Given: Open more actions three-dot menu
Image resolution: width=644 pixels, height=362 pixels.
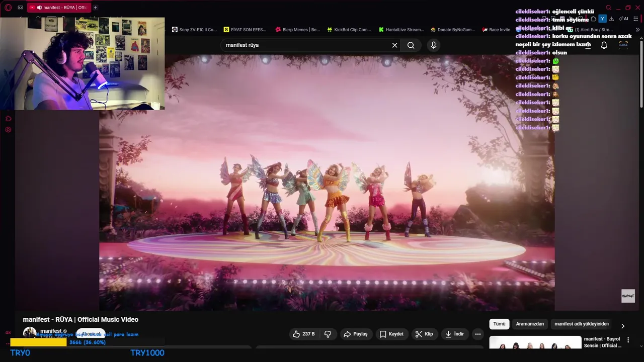Looking at the screenshot, I should coord(478,334).
